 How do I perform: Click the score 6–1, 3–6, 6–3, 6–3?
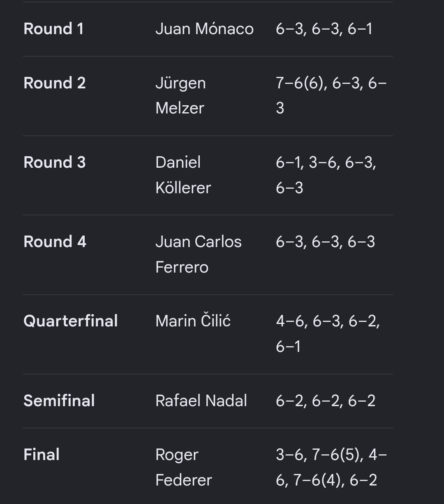tap(326, 175)
